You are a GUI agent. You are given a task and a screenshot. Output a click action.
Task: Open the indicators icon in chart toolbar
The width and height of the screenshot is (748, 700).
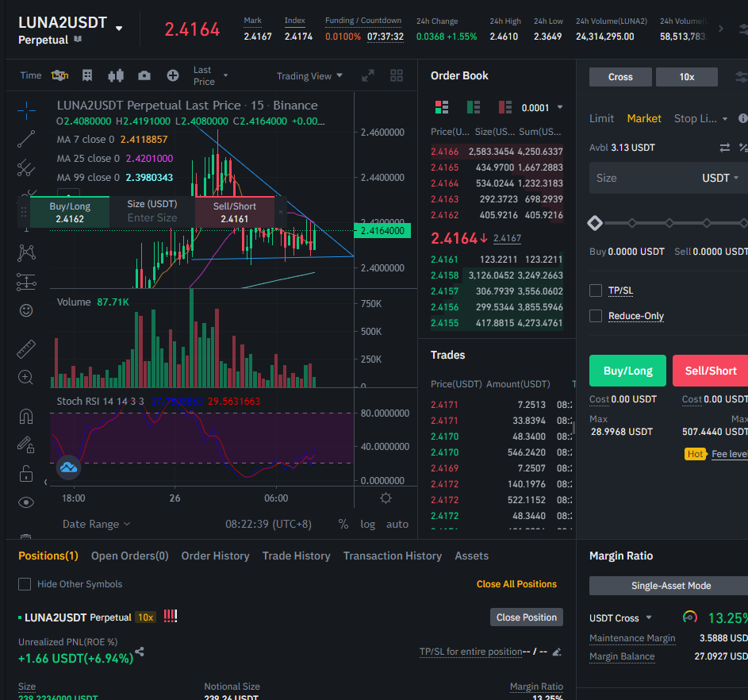(x=87, y=75)
